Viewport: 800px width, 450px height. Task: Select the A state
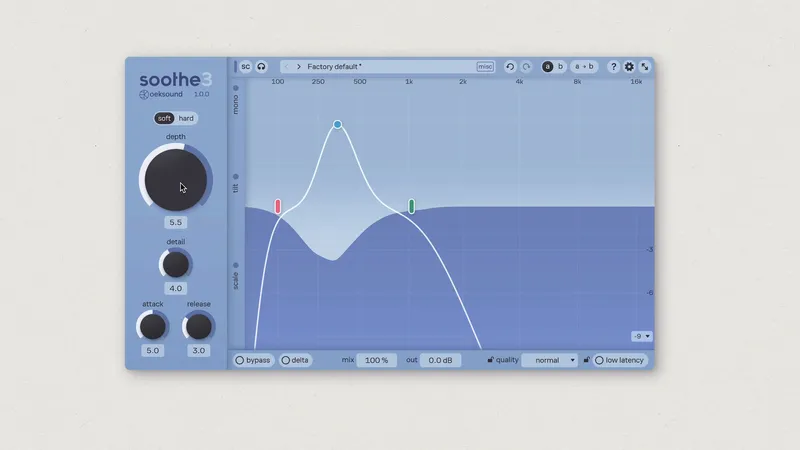pyautogui.click(x=547, y=67)
